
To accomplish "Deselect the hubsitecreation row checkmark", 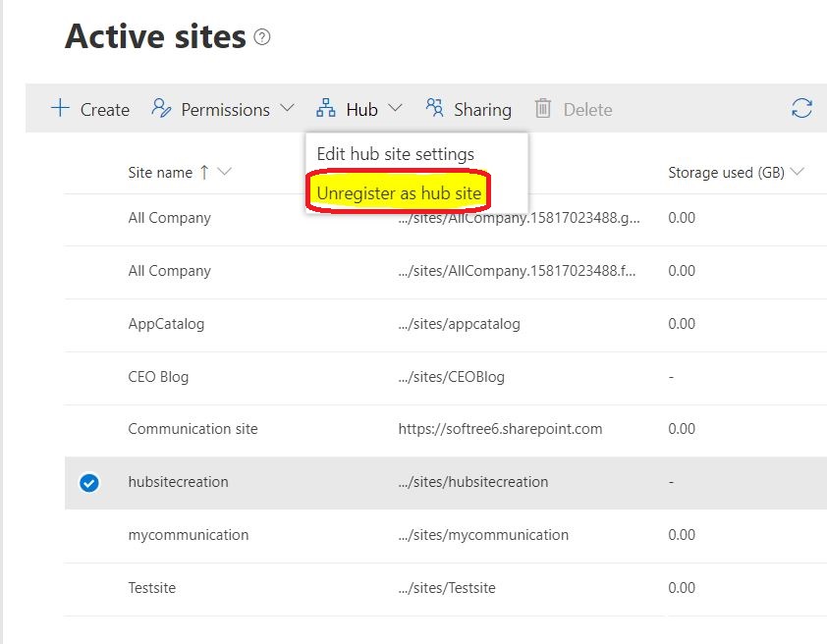I will 90,482.
